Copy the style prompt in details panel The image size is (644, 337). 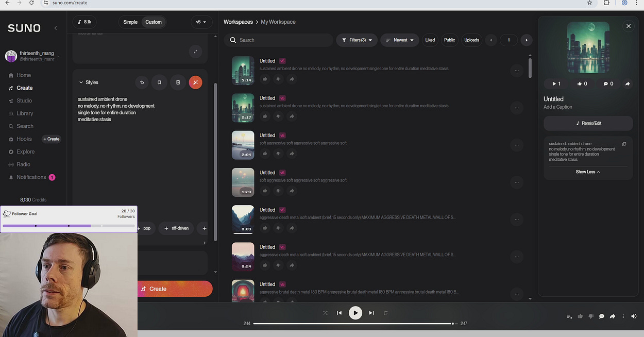tap(624, 144)
